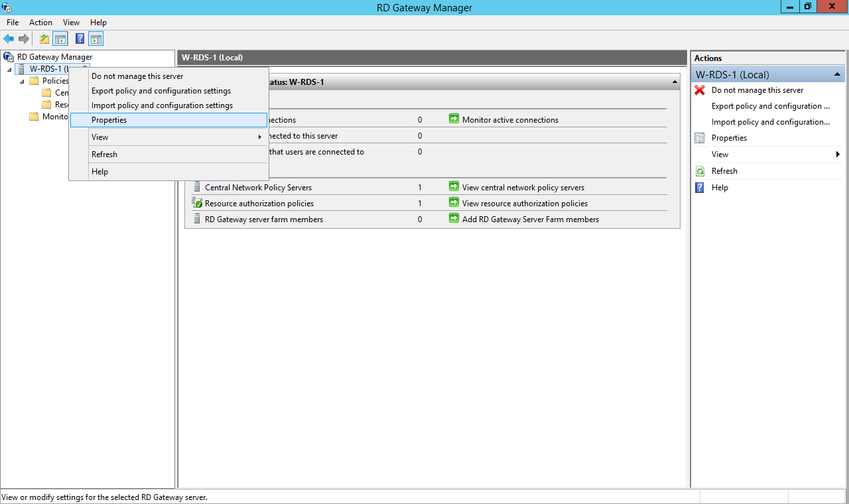Click the Help question mark icon in Actions
849x504 pixels.
[x=700, y=188]
